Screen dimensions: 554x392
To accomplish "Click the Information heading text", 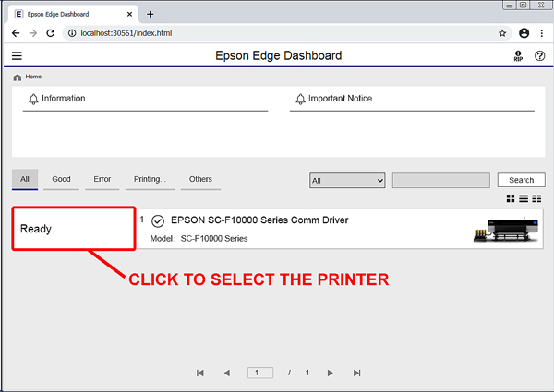I will (x=64, y=99).
